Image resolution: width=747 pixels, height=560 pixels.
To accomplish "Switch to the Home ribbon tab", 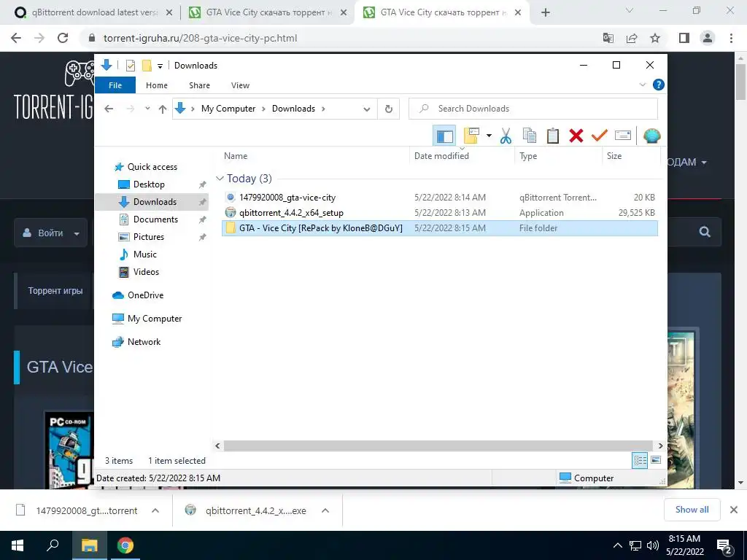I will [157, 85].
